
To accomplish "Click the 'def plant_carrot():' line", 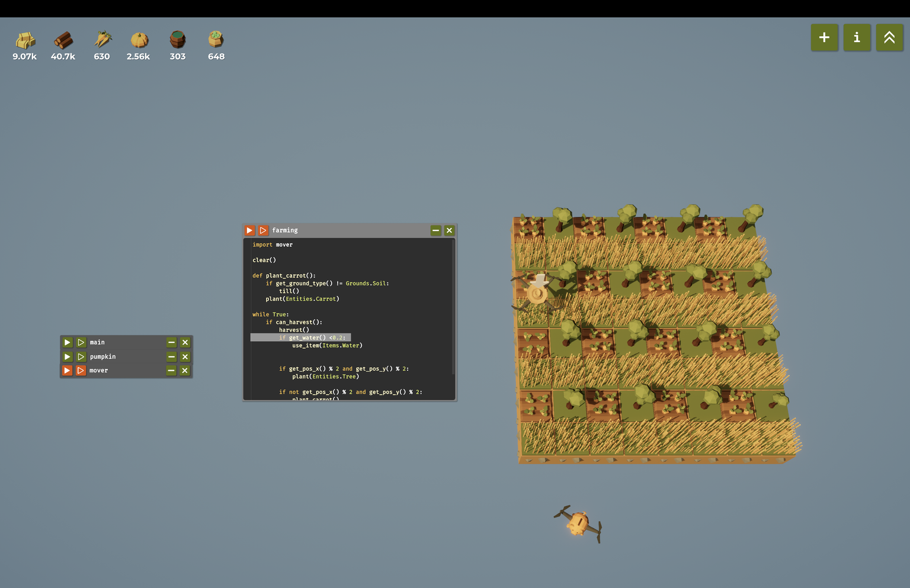I will pos(284,275).
